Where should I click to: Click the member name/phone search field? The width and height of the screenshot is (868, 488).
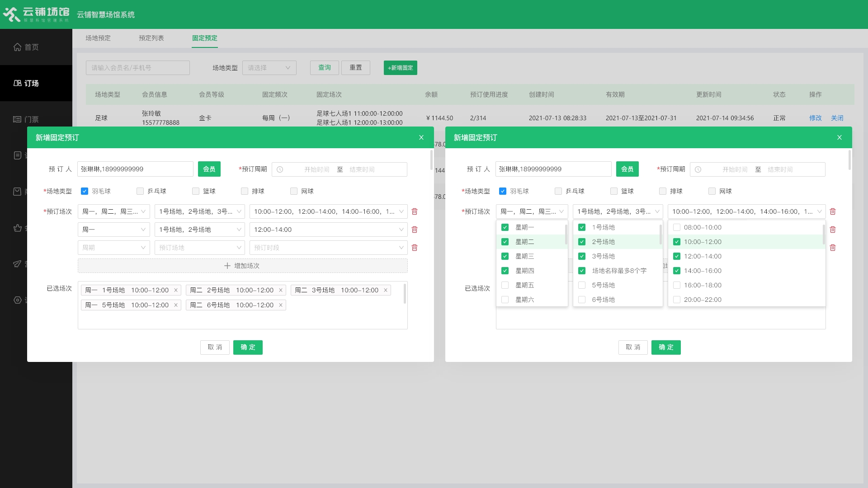pos(137,68)
